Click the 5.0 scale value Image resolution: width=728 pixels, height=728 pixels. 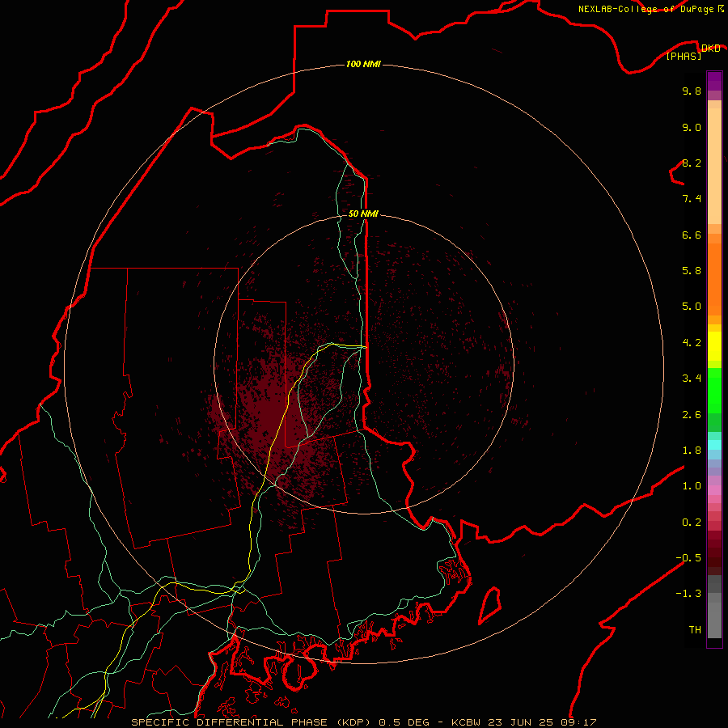(692, 307)
